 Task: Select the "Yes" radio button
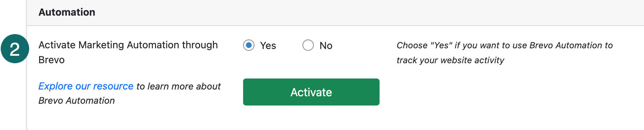249,45
